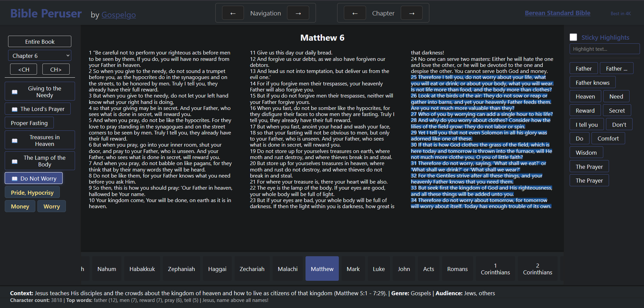The width and height of the screenshot is (644, 308).
Task: Open the Chapter 6 dropdown
Action: point(39,55)
